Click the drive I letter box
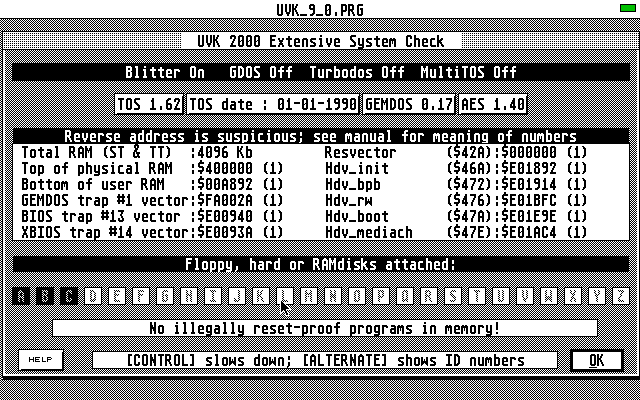 tap(213, 296)
